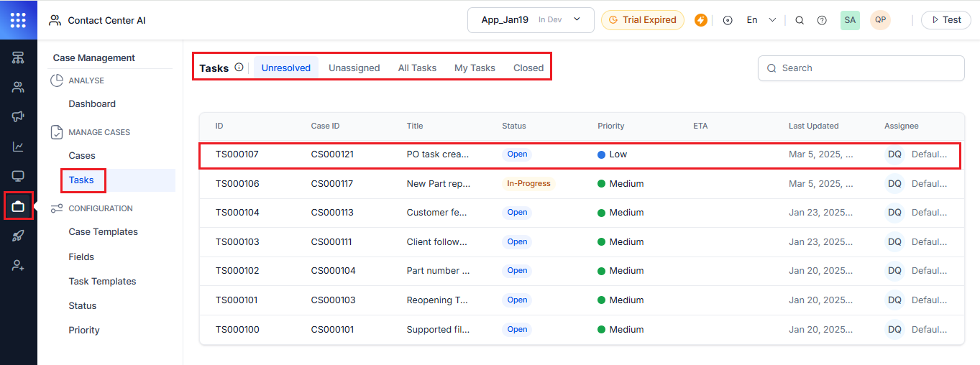Click the add user icon in sidebar

18,266
